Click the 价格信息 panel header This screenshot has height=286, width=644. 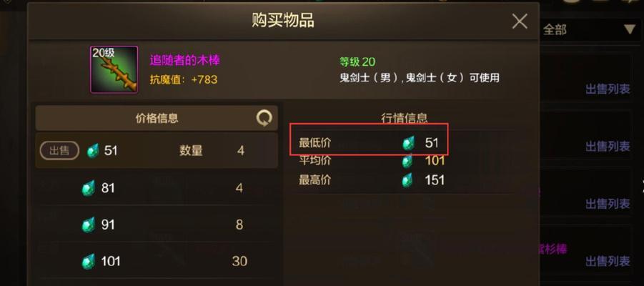[157, 119]
